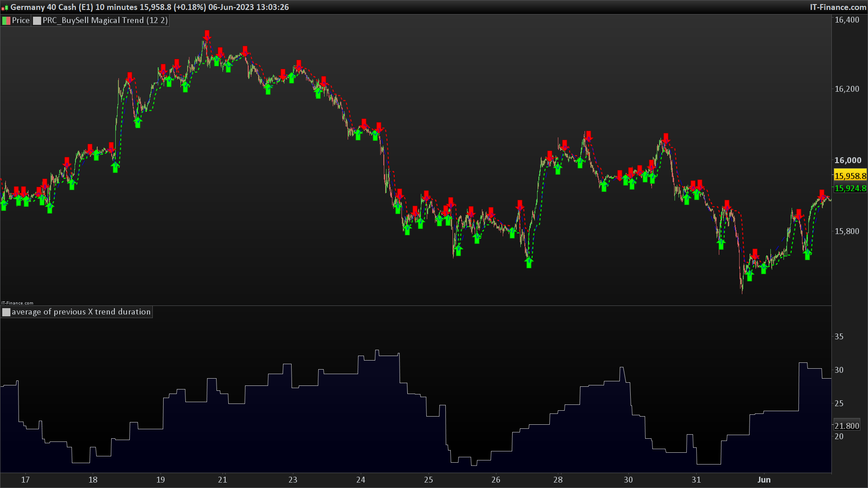Viewport: 868px width, 488px height.
Task: Click the lowest green buy arrow before Jun
Action: (750, 276)
